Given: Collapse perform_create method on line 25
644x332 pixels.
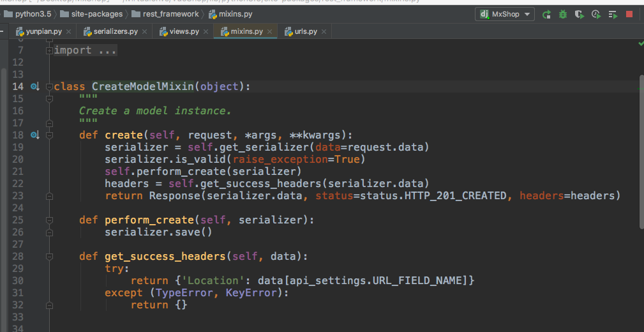Looking at the screenshot, I should click(49, 220).
